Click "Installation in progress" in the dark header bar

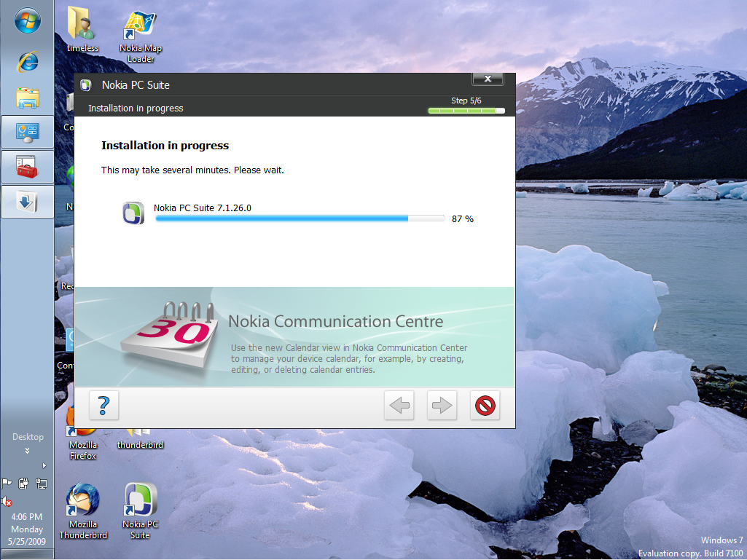[x=136, y=109]
